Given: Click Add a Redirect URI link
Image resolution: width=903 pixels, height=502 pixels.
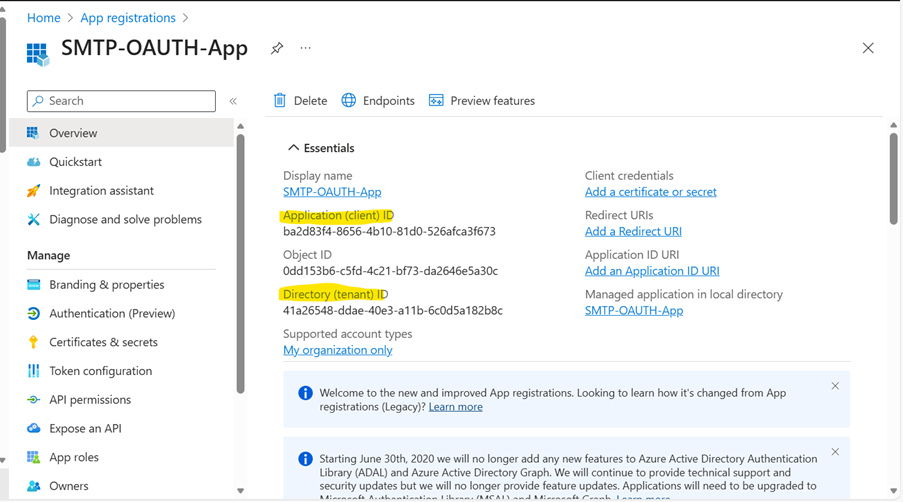Looking at the screenshot, I should [633, 231].
